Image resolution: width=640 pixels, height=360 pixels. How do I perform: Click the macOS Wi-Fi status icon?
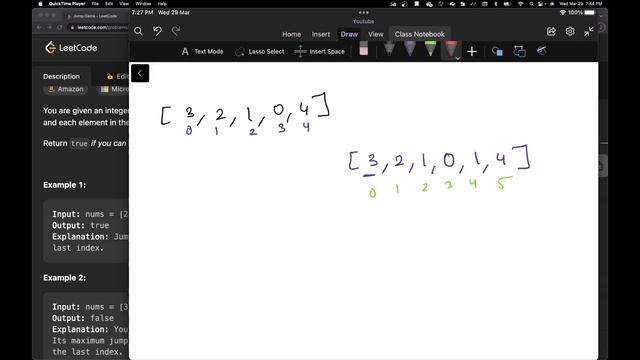tap(520, 4)
